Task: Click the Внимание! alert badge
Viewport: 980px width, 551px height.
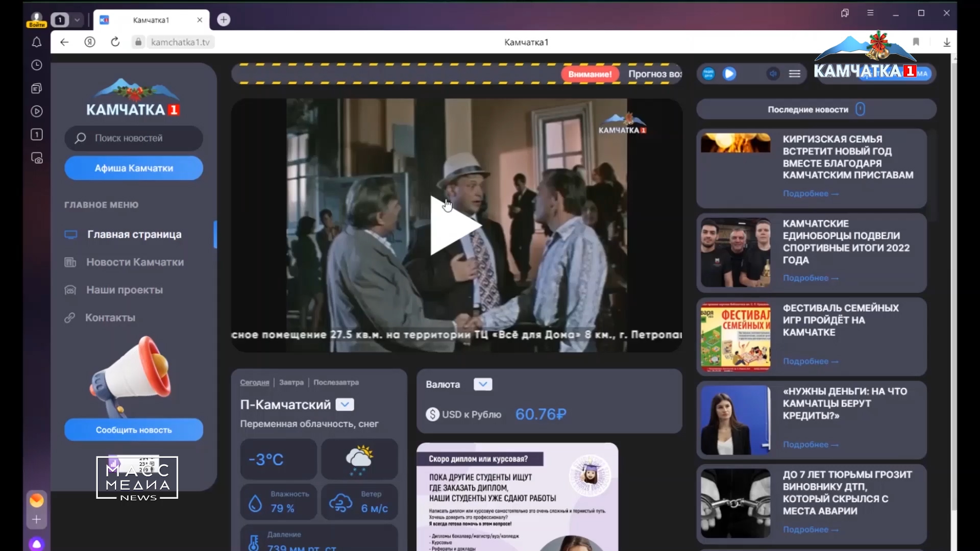Action: coord(590,74)
